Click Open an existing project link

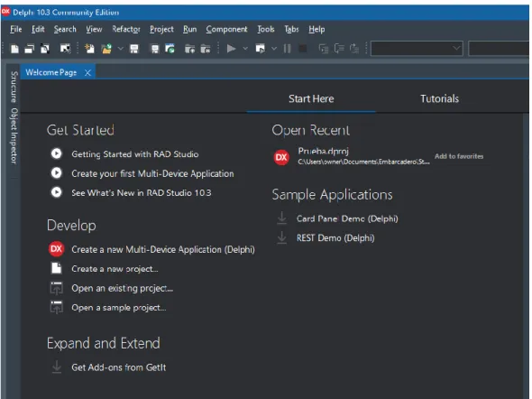point(122,288)
